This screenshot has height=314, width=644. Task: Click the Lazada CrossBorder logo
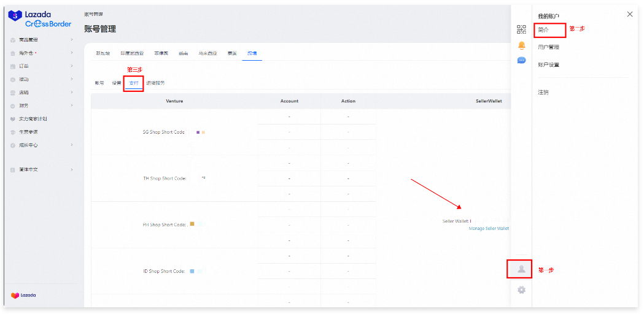[41, 19]
